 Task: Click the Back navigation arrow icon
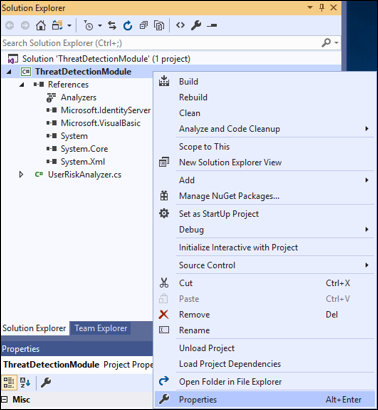[x=10, y=25]
